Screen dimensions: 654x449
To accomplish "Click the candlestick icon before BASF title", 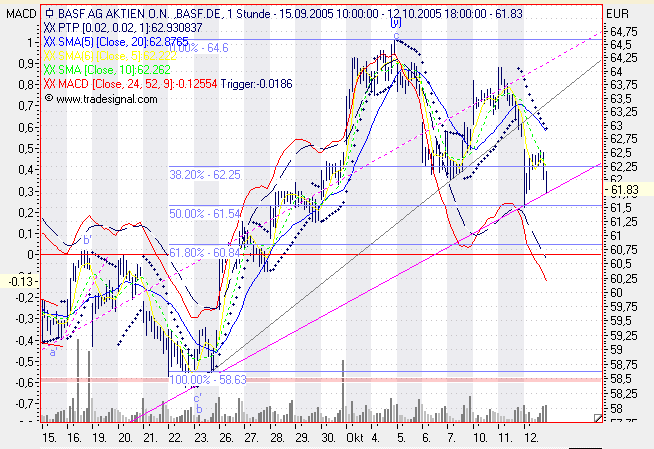I will pos(50,13).
